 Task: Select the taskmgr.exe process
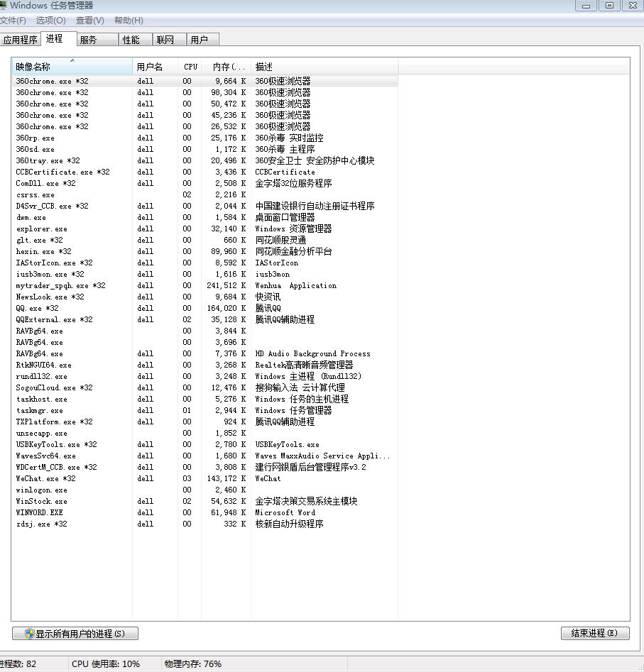tap(205, 411)
